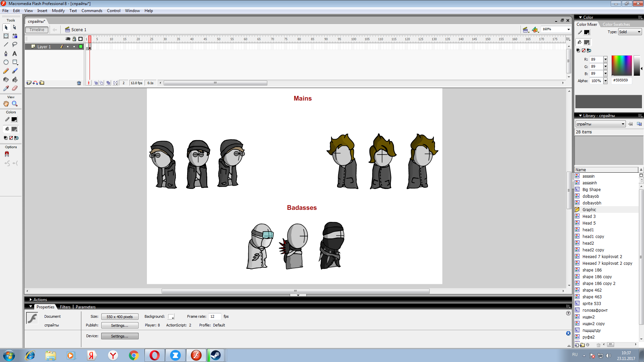Screen dimensions: 644x362
Task: Open the R value slider dropdown
Action: tap(605, 59)
